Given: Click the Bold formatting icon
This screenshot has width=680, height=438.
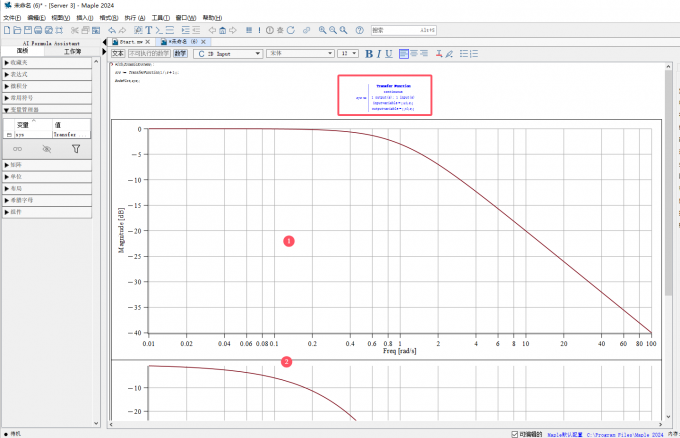Looking at the screenshot, I should (x=369, y=54).
